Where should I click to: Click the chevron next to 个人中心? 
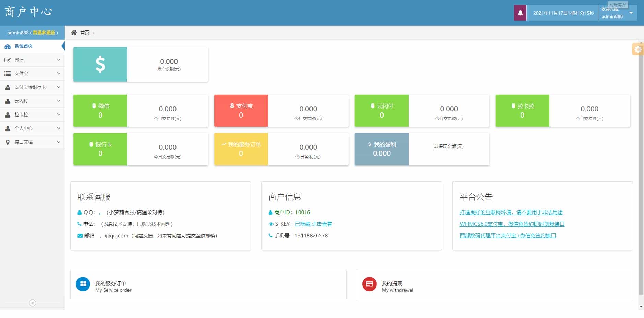(59, 128)
